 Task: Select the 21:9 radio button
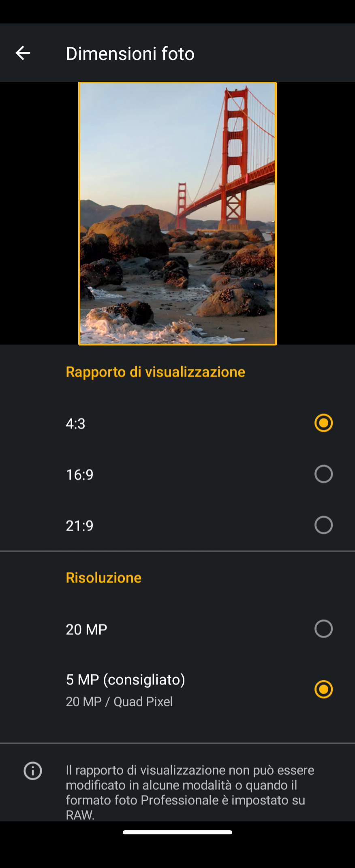323,525
